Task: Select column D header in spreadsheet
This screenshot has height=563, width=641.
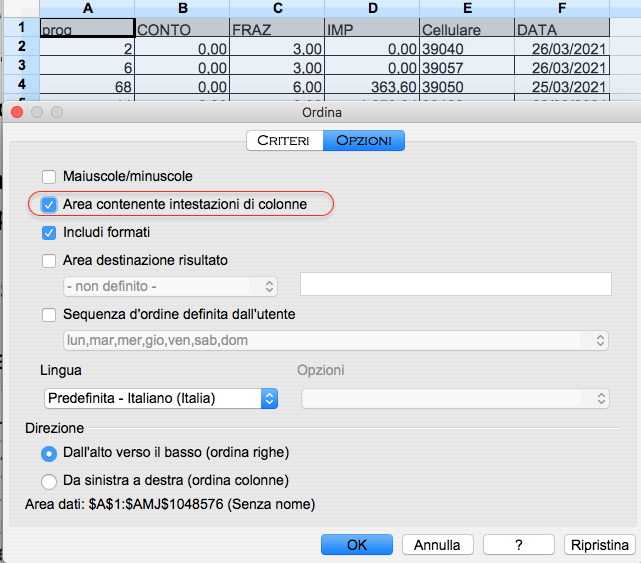Action: (x=371, y=9)
